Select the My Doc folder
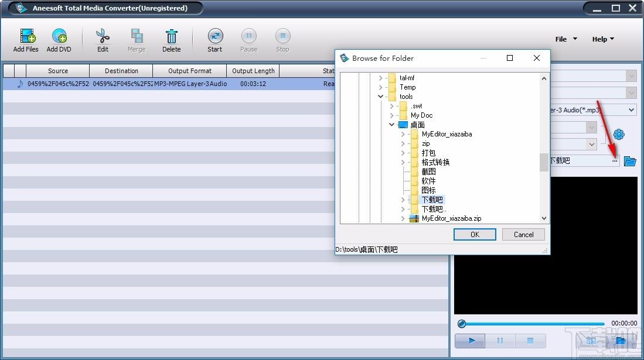The width and height of the screenshot is (644, 360). pos(421,115)
